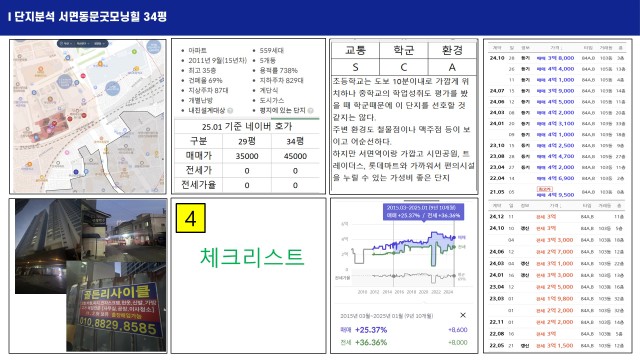
Task: Click the C grade under 학군
Action: [x=404, y=67]
